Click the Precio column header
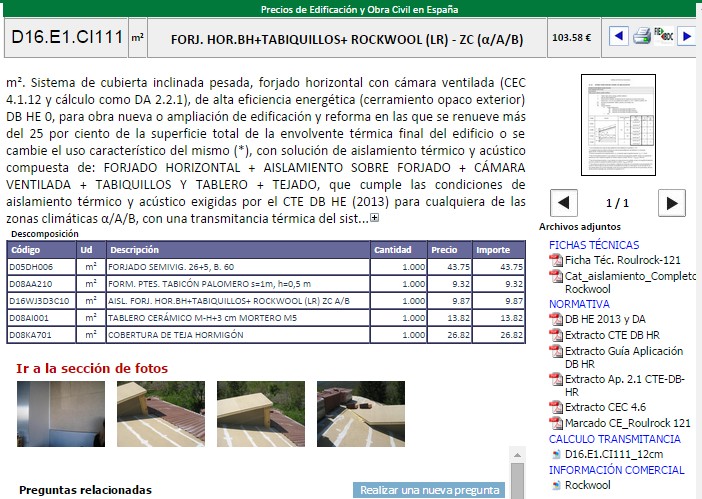This screenshot has width=702, height=499. 449,250
